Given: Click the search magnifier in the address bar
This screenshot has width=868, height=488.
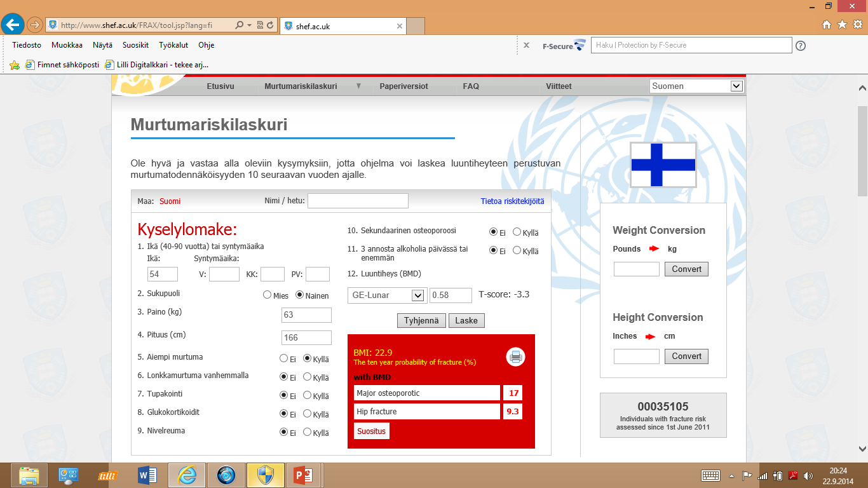Looking at the screenshot, I should point(239,25).
